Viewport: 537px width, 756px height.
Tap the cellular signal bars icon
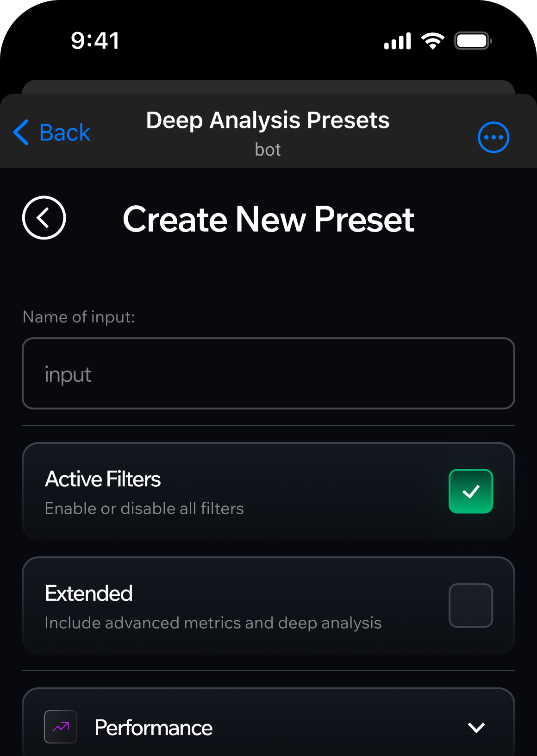[x=397, y=41]
